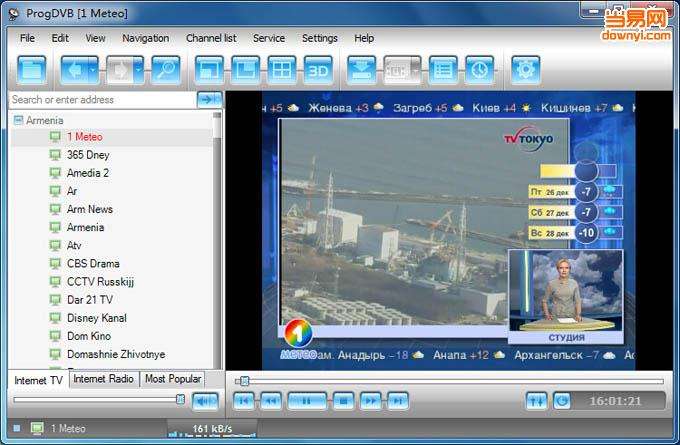Open the forward button dropdown arrow
The width and height of the screenshot is (680, 445).
pyautogui.click(x=138, y=70)
